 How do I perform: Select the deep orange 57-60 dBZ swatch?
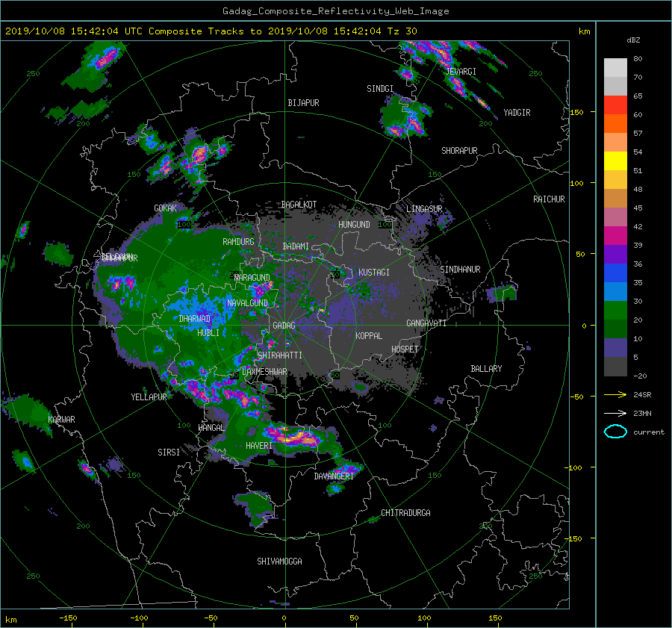[615, 124]
